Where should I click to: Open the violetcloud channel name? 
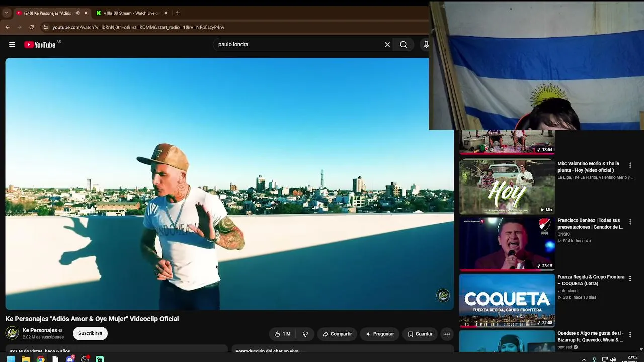point(568,291)
